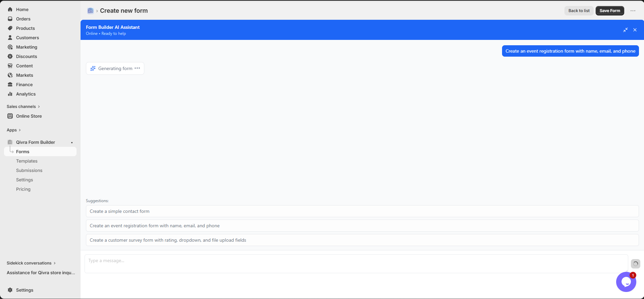Click the Online Store shop icon
Viewport: 644px width, 299px height.
pyautogui.click(x=10, y=116)
